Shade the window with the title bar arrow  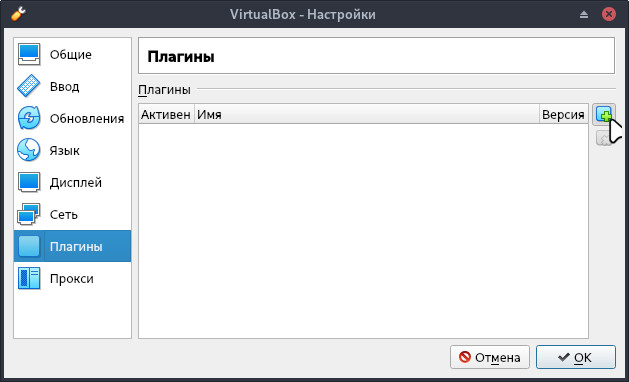pos(584,14)
